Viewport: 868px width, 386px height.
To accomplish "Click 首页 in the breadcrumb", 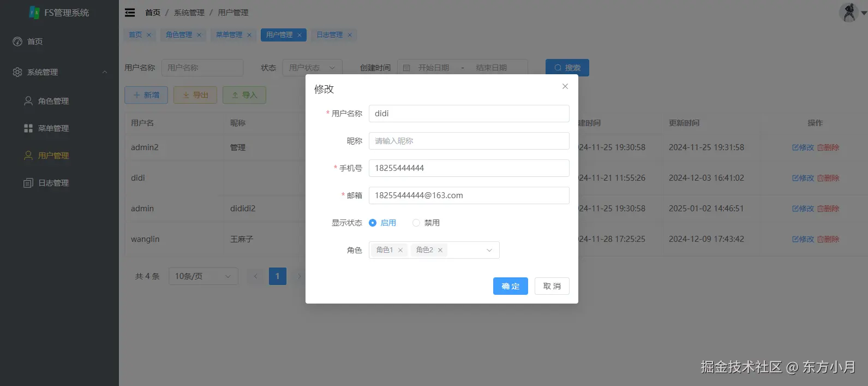I will point(153,13).
